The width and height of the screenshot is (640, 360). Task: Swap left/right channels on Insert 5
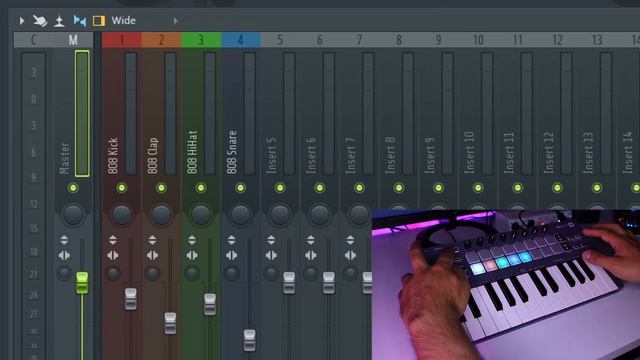pyautogui.click(x=271, y=256)
